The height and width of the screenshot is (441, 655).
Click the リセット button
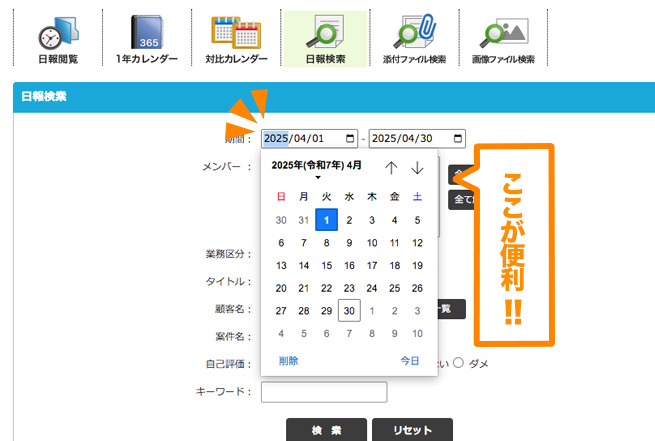[412, 430]
